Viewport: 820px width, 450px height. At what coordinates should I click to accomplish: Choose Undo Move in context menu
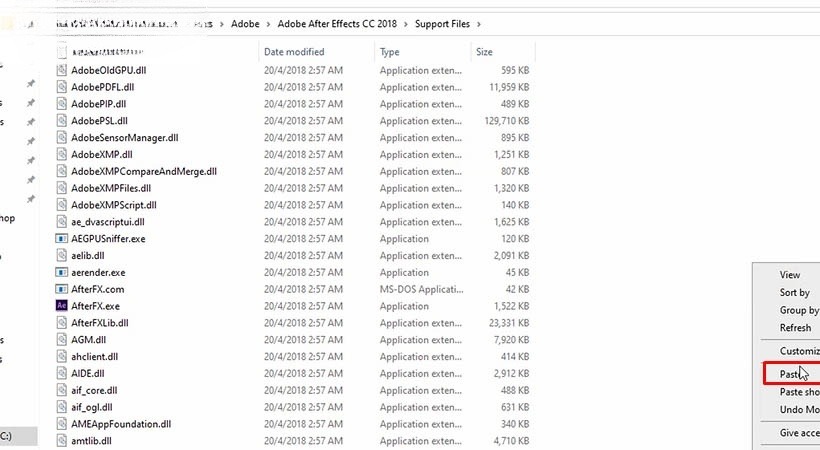[799, 410]
